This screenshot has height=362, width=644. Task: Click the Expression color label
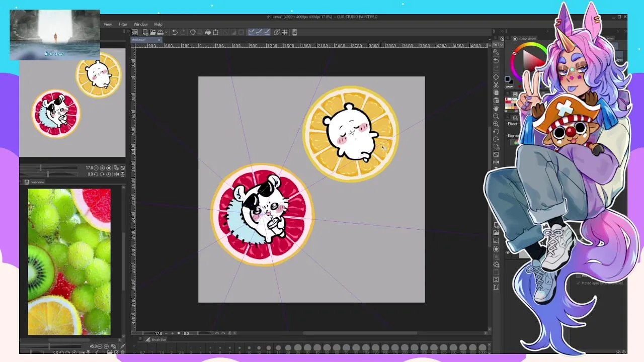pos(513,136)
